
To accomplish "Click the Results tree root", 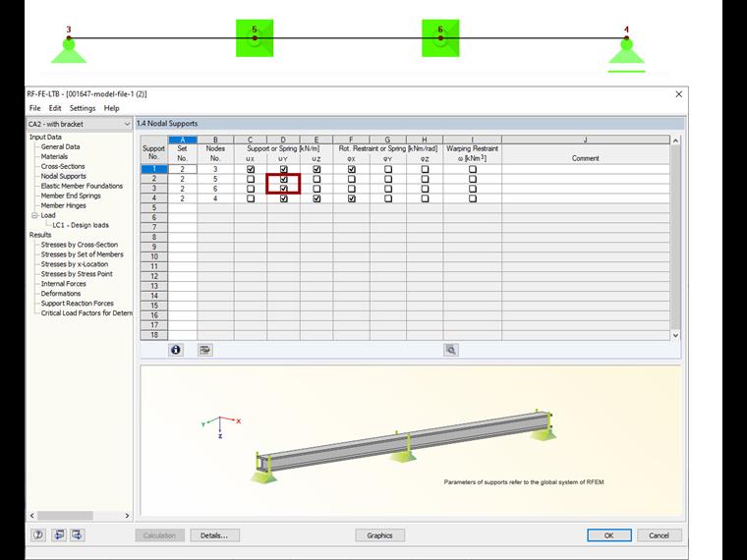I will [x=40, y=235].
